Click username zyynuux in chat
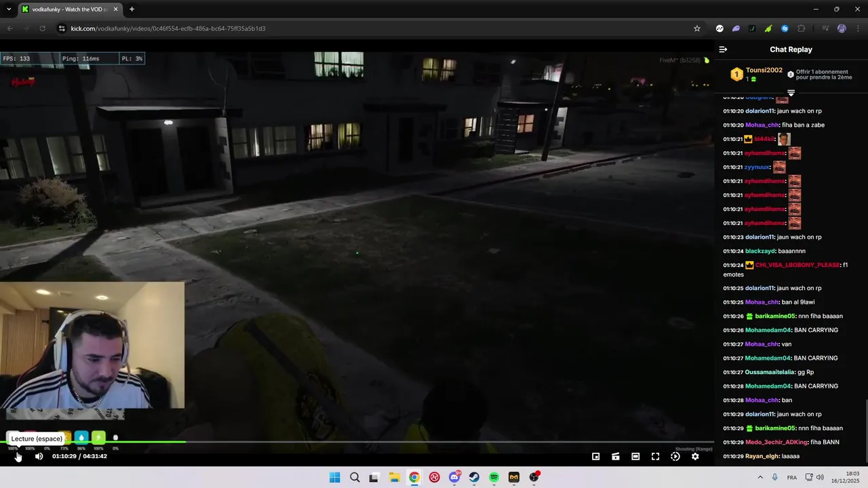This screenshot has width=868, height=488. [757, 167]
